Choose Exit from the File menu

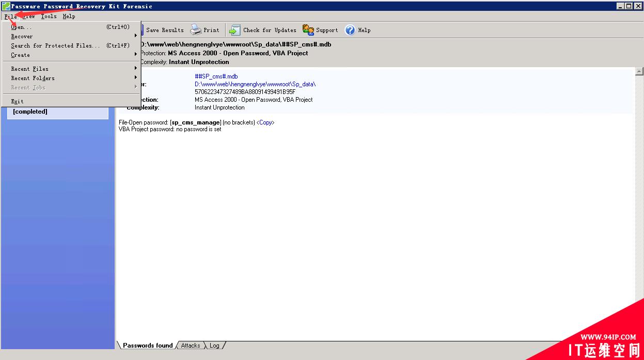(x=71, y=101)
